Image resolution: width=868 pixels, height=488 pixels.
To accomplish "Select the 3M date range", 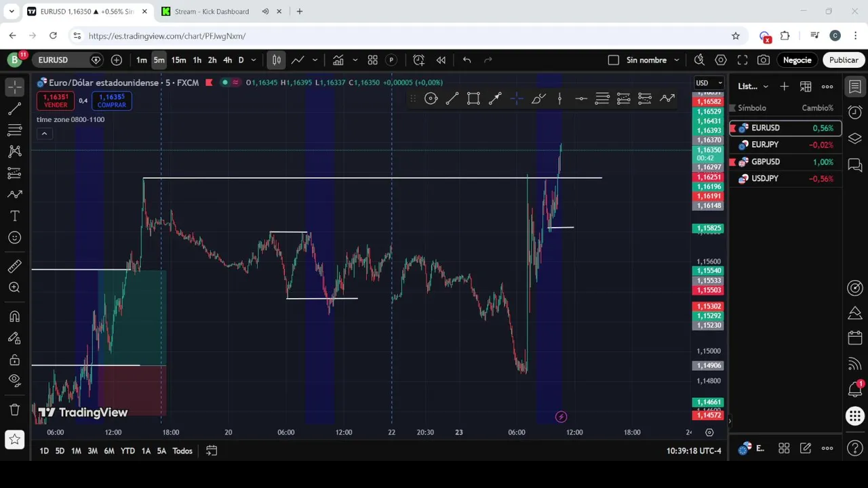I will point(92,451).
